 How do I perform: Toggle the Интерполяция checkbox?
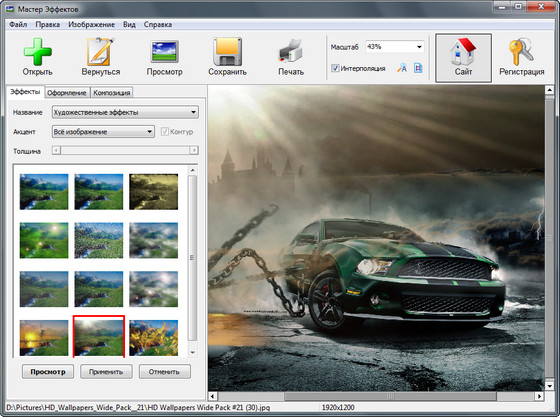[335, 68]
